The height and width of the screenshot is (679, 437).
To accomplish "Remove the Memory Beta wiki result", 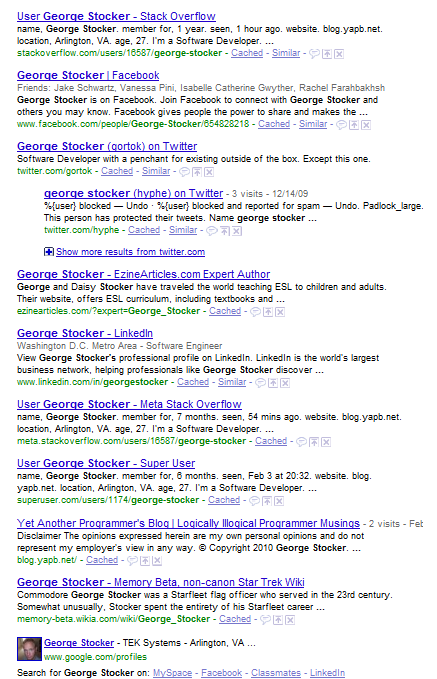I will 291,620.
